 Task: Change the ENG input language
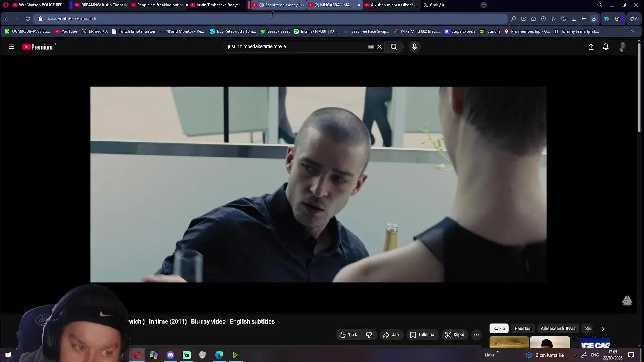(595, 355)
